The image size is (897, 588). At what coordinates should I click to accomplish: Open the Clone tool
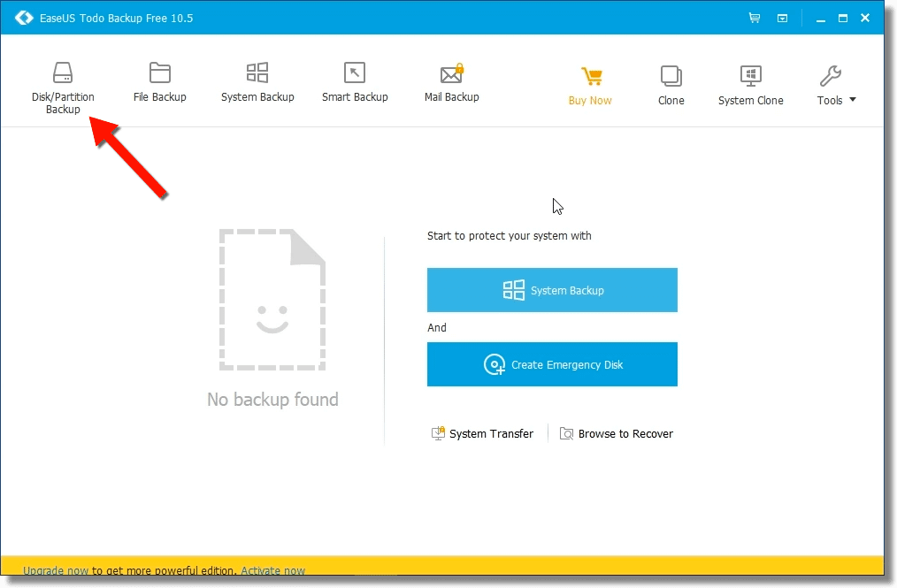671,84
